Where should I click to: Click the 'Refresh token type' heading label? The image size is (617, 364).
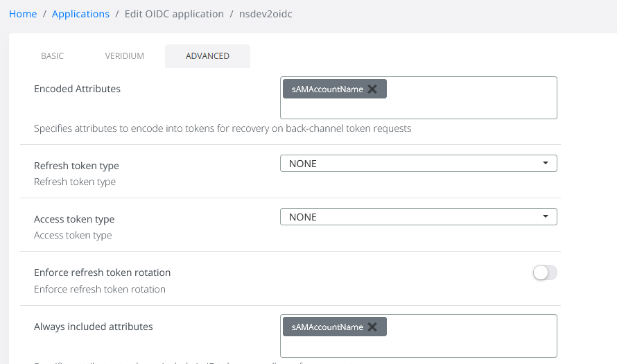coord(76,166)
